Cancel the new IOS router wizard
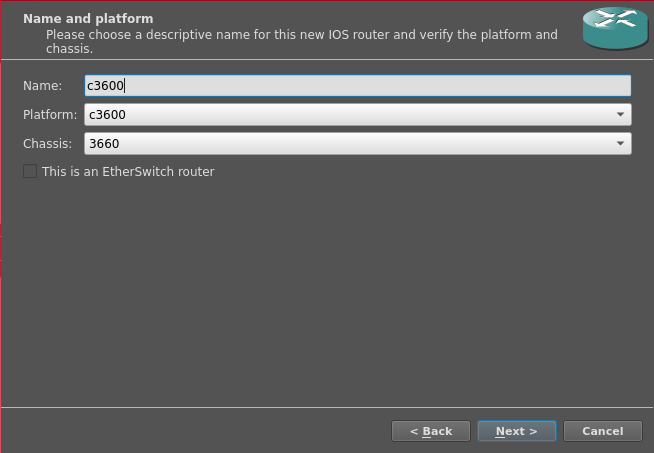Viewport: 654px width, 453px height. 602,431
